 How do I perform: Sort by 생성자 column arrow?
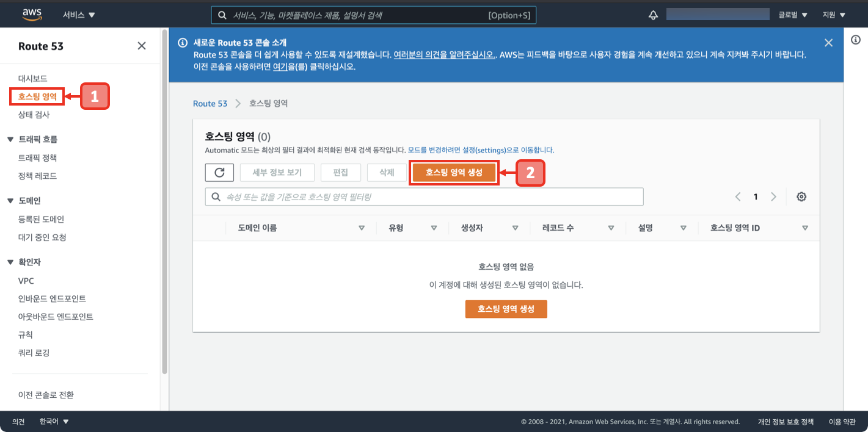click(x=515, y=228)
